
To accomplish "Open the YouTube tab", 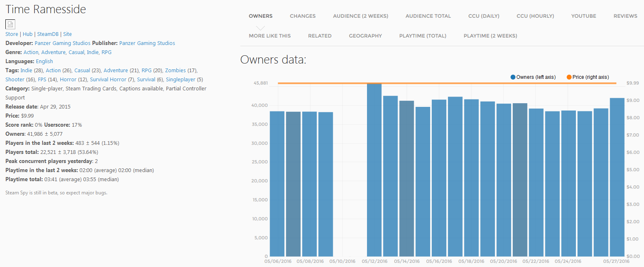I will tap(584, 16).
